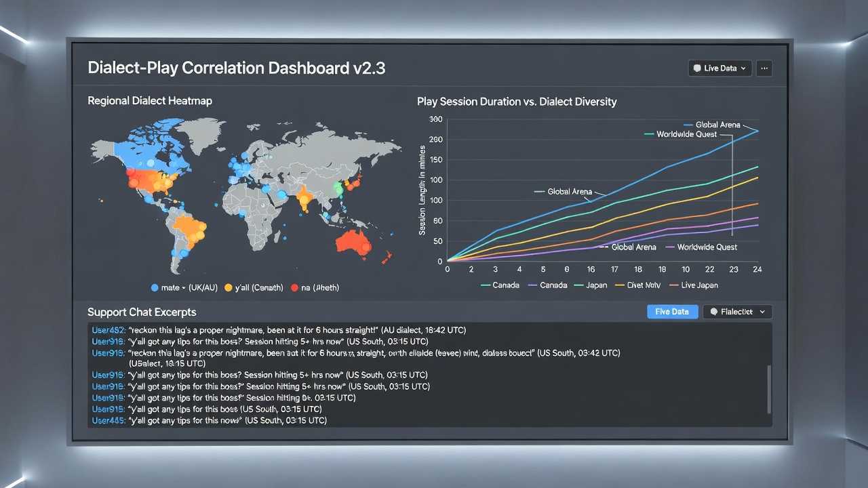Toggle the orange Live Japan legend series
This screenshot has width=868, height=488.
click(x=693, y=285)
